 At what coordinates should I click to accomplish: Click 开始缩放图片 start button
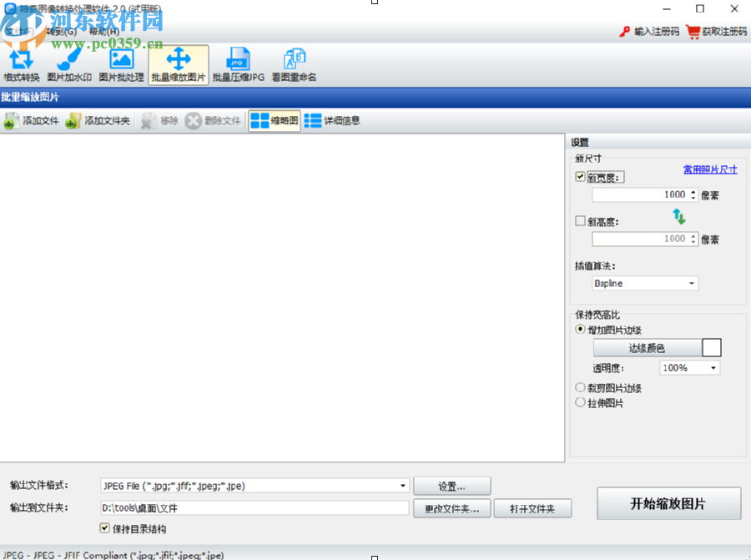(x=668, y=503)
